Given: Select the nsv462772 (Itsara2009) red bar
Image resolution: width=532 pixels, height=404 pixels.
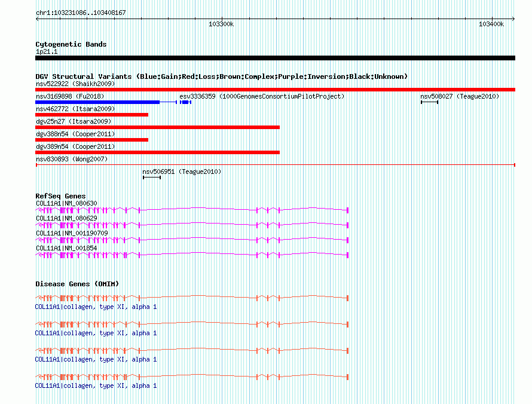Looking at the screenshot, I should (91, 115).
